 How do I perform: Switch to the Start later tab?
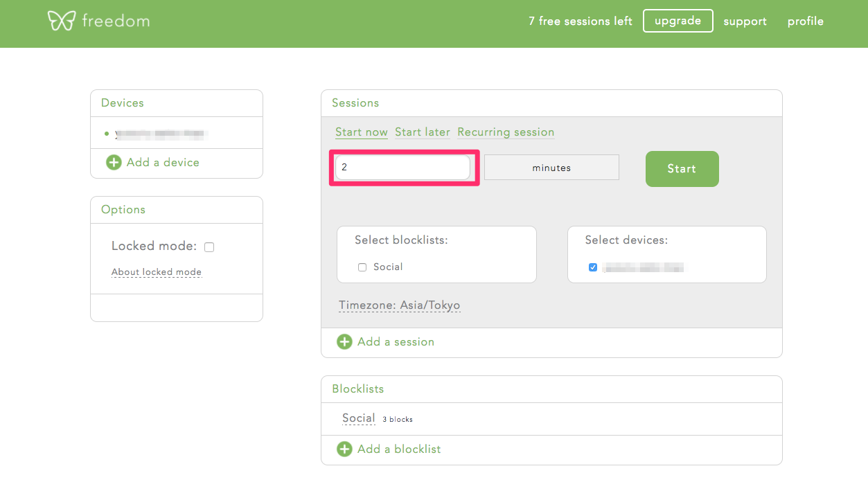coord(423,132)
